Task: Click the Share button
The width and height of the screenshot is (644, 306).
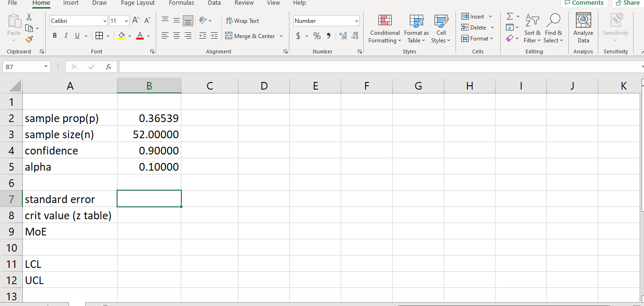Action: pos(627,3)
